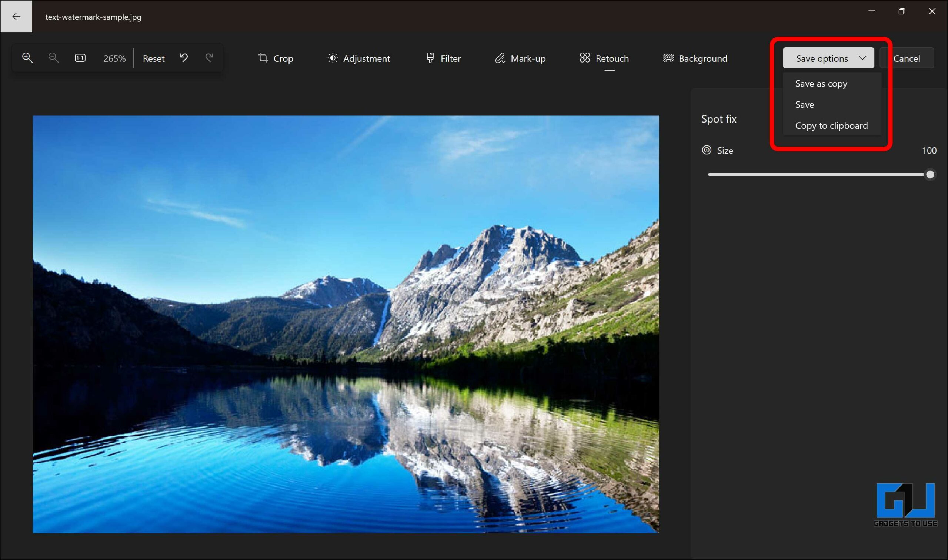Click the Size value 100
This screenshot has height=560, width=948.
[929, 151]
